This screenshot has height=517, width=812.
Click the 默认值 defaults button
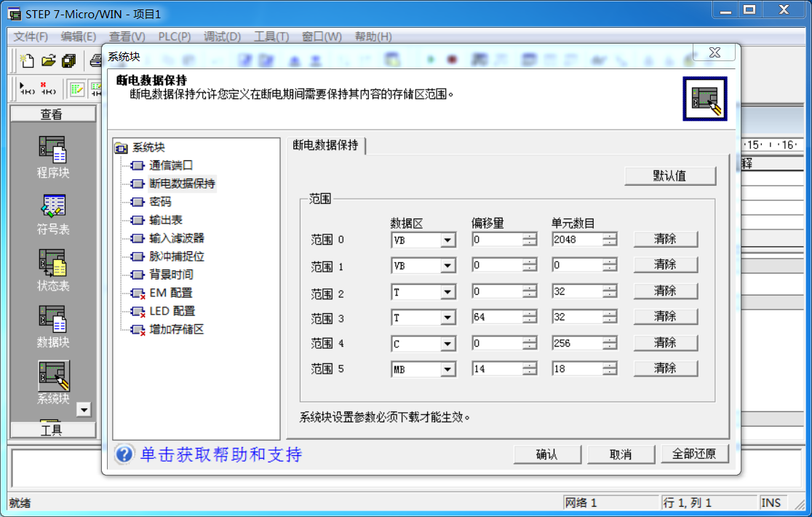(670, 176)
